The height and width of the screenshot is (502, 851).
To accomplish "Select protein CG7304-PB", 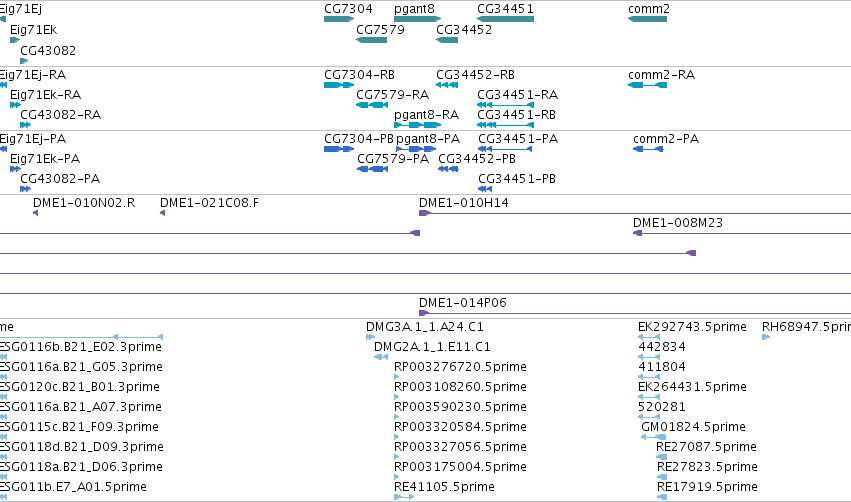I will (x=358, y=138).
